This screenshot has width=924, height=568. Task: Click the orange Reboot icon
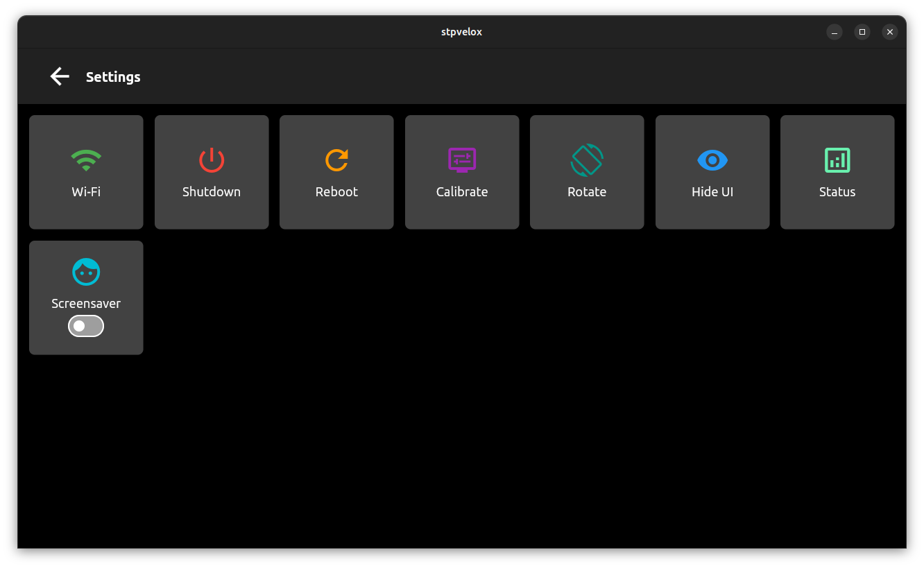pyautogui.click(x=336, y=160)
